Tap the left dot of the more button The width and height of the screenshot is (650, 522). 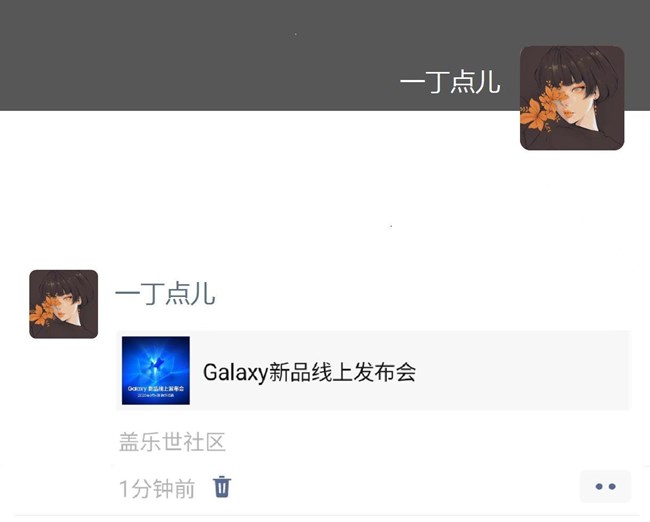point(599,486)
